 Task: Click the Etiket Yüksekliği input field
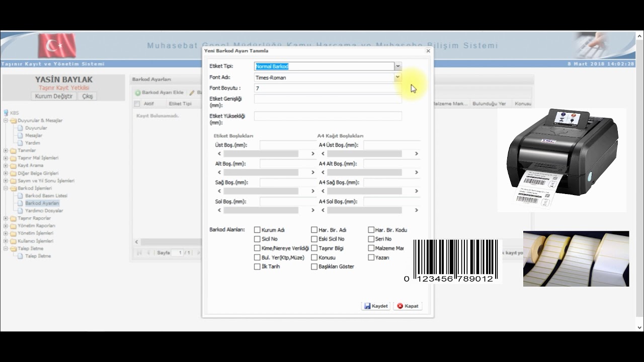tap(328, 116)
